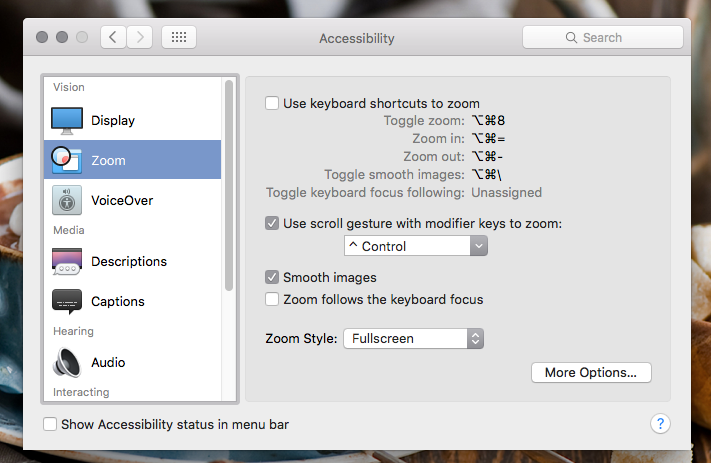Enable Show Accessibility status in menu bar
The image size is (711, 463).
point(50,424)
